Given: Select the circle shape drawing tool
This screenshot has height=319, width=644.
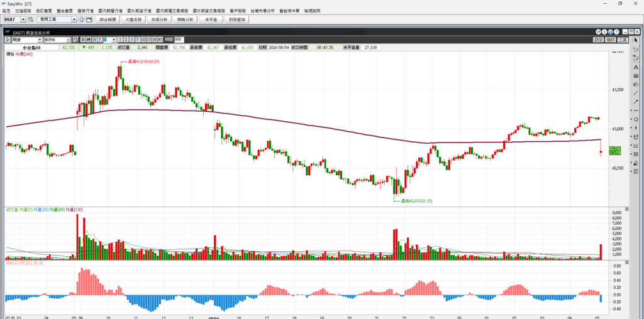Looking at the screenshot, I should [636, 119].
